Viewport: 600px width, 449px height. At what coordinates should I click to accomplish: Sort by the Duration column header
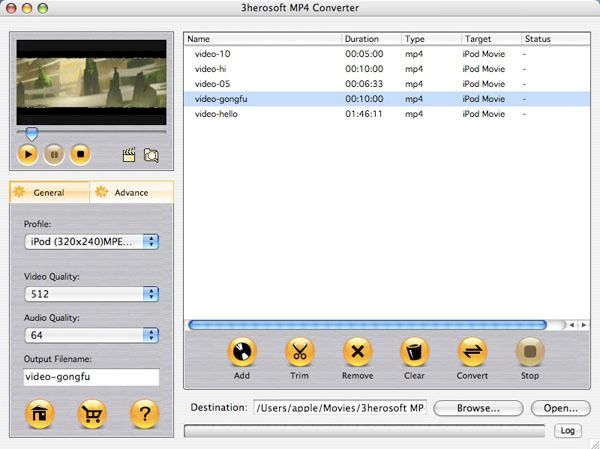(371, 39)
